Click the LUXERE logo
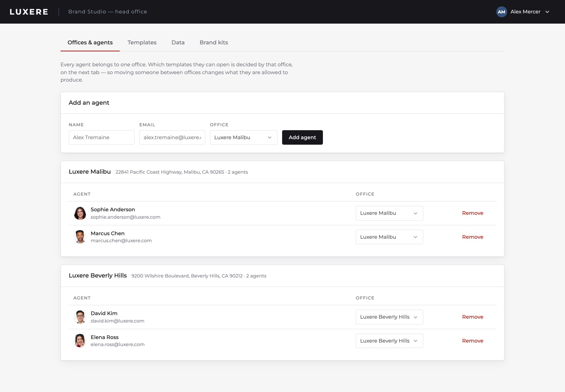 click(x=29, y=12)
